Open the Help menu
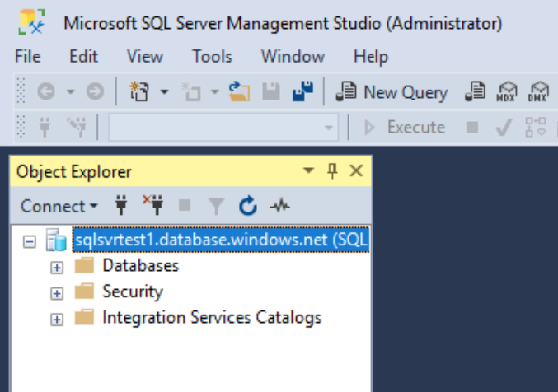This screenshot has height=392, width=558. click(x=370, y=57)
